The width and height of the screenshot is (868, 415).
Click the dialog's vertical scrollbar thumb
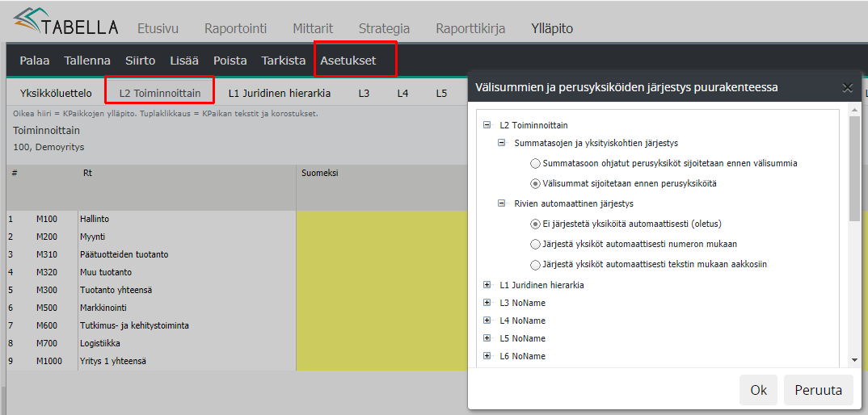coord(854,170)
